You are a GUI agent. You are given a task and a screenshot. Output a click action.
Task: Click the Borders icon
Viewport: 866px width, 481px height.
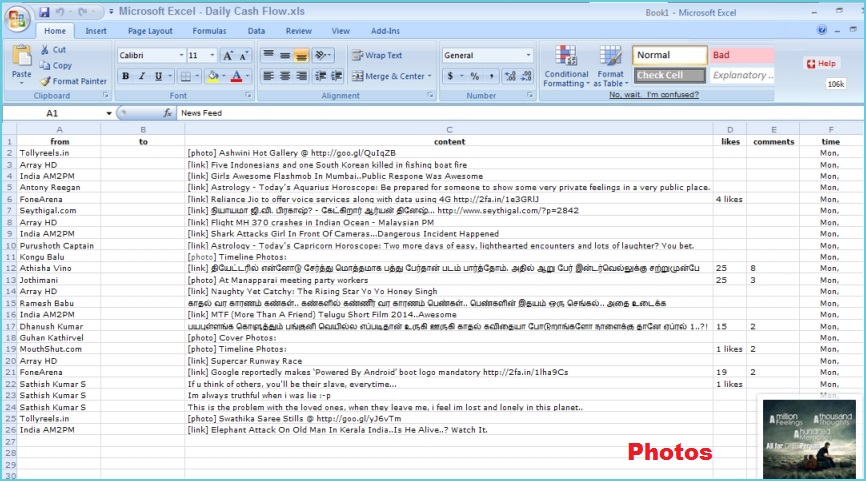(186, 76)
